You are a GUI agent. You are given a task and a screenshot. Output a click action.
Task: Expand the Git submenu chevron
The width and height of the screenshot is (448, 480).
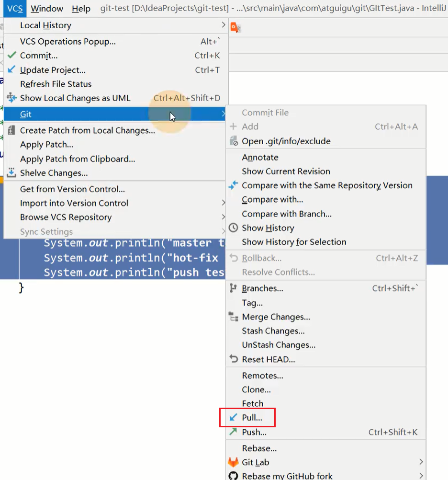tap(223, 114)
